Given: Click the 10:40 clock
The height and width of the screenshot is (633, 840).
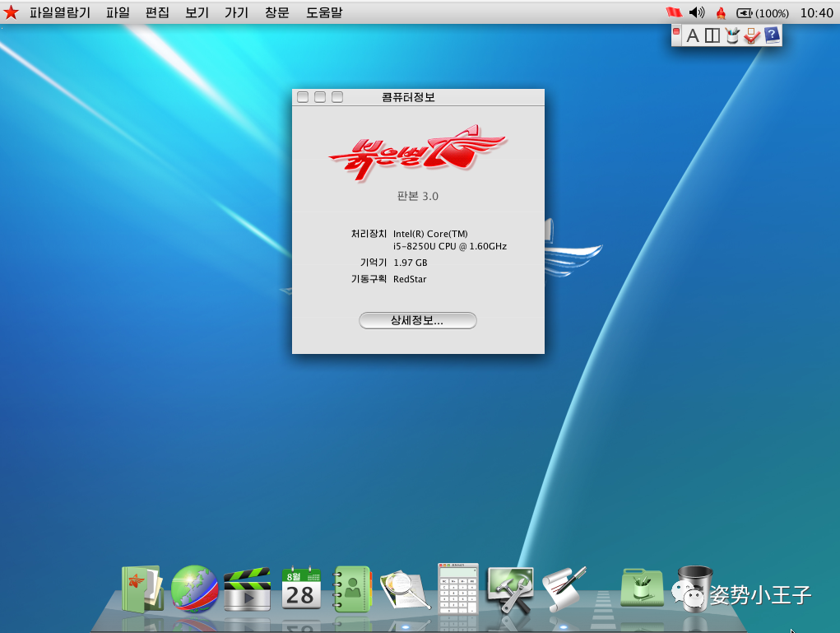Looking at the screenshot, I should (816, 13).
